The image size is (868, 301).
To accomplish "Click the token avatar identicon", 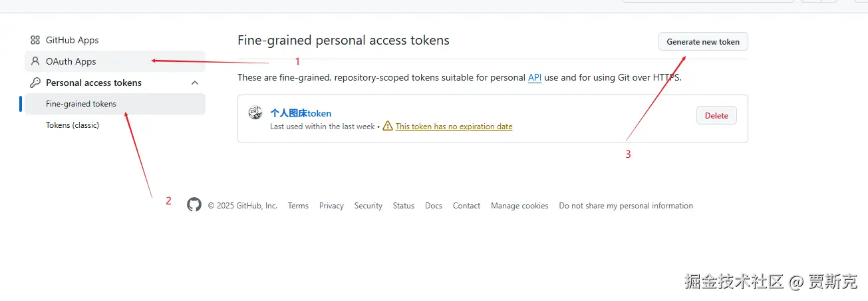I will pyautogui.click(x=255, y=113).
